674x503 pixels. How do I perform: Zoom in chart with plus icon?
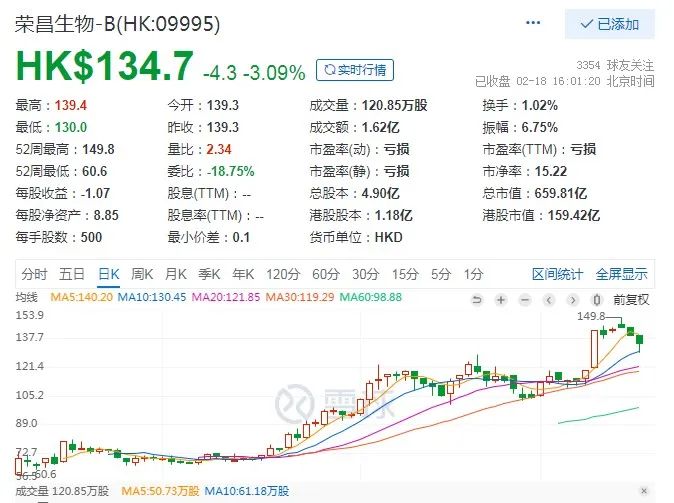click(x=501, y=300)
